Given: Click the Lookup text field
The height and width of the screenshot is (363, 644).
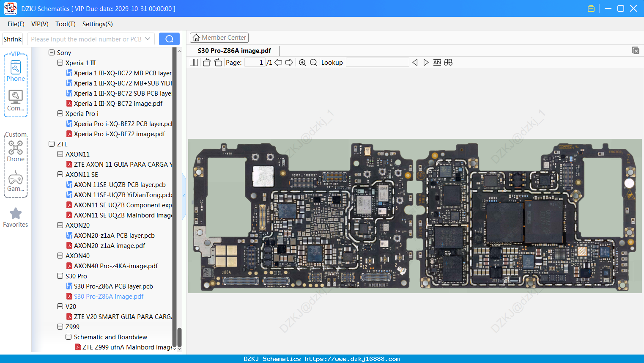Looking at the screenshot, I should (378, 63).
